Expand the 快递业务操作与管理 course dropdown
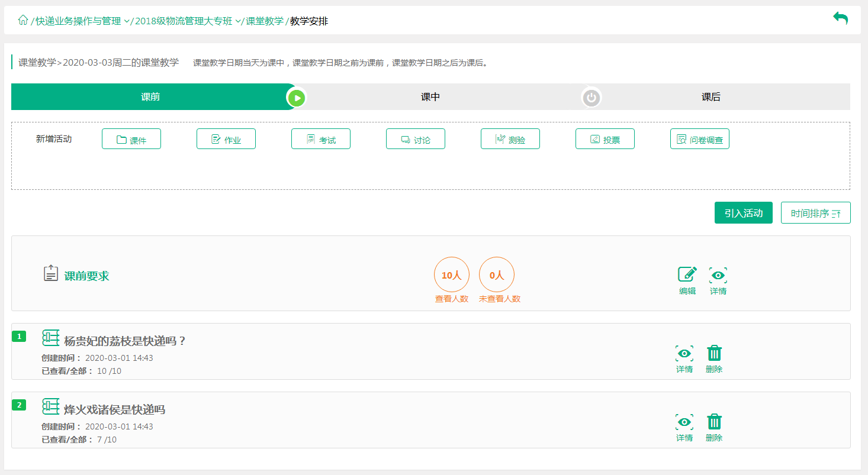868x475 pixels. 127,21
